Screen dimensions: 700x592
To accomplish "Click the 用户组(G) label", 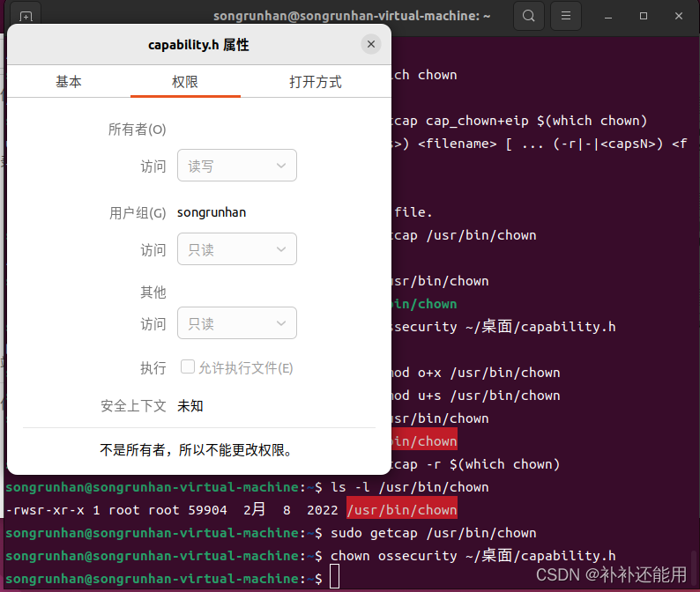I will 138,213.
